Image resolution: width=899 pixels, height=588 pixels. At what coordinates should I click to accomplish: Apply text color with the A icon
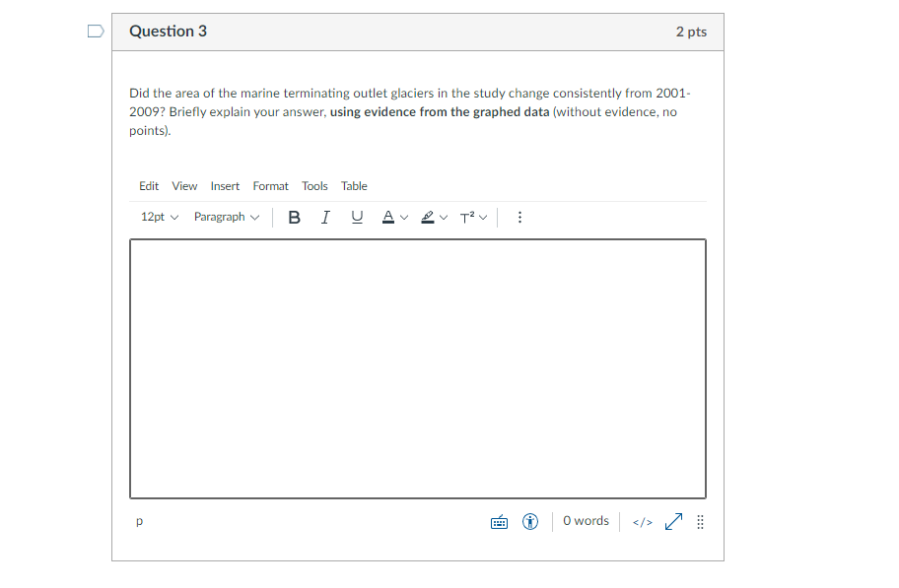point(388,218)
